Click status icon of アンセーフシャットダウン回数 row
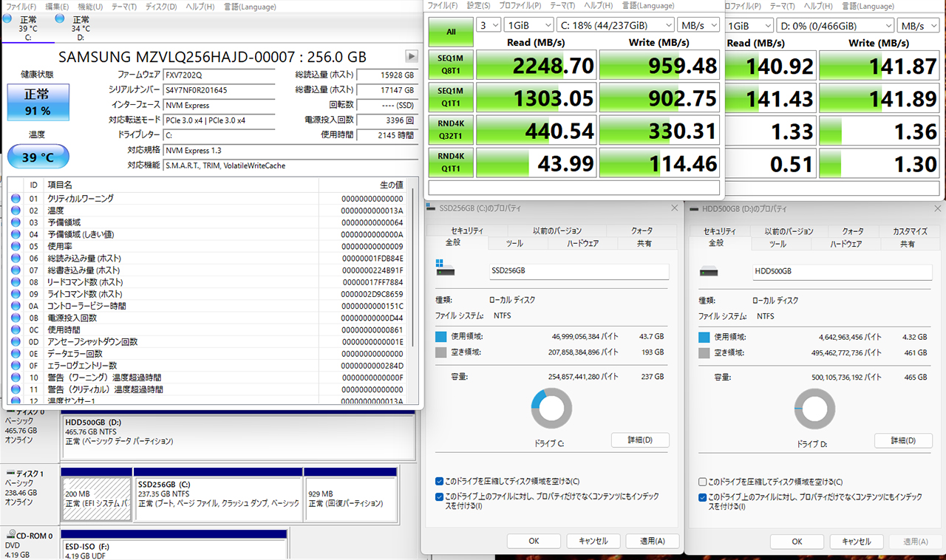 16,341
